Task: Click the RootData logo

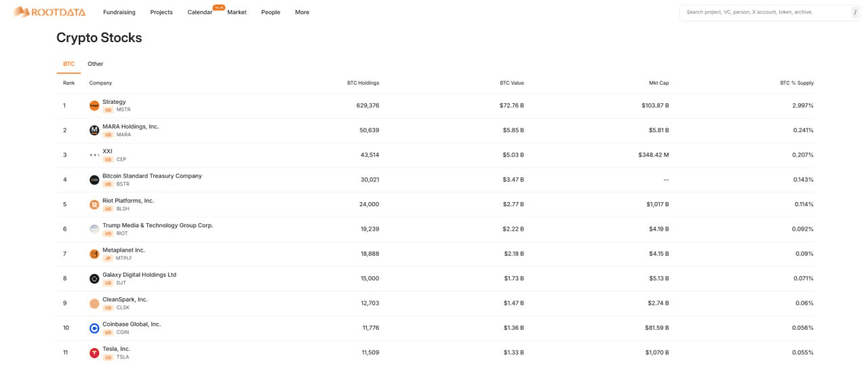Action: 50,12
